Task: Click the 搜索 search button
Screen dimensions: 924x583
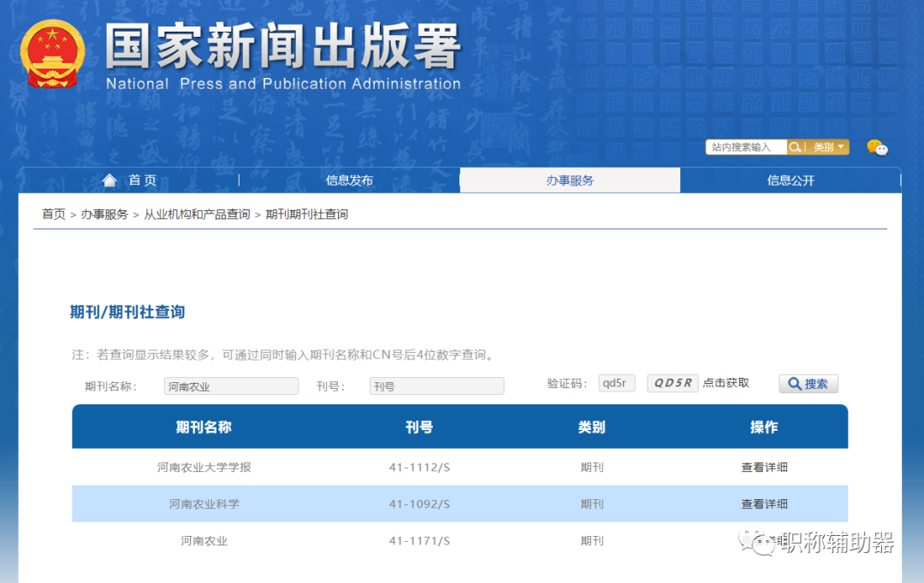Action: [x=808, y=383]
